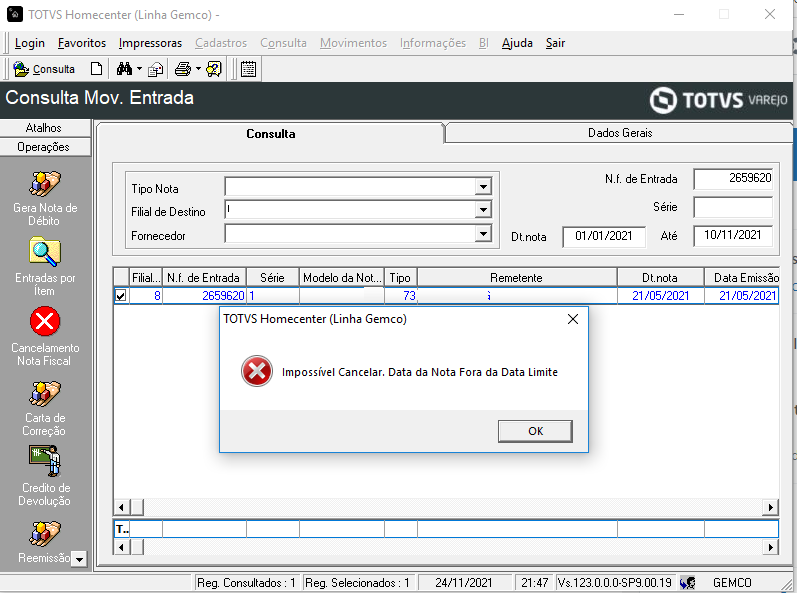Open the binoculars search tool
This screenshot has width=797, height=593.
pos(124,69)
